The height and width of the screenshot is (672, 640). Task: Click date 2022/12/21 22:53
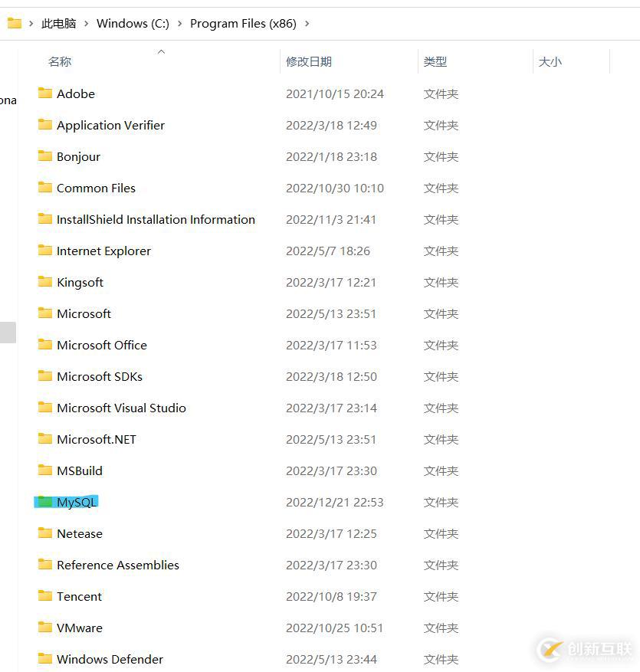(334, 503)
